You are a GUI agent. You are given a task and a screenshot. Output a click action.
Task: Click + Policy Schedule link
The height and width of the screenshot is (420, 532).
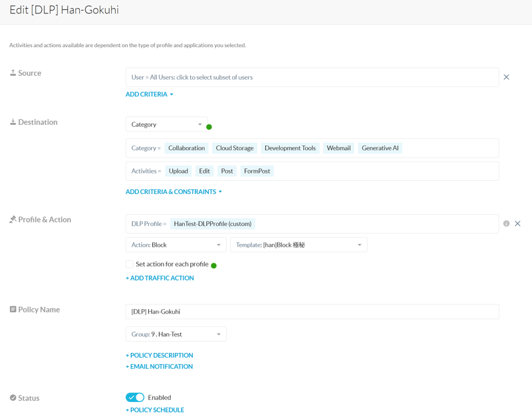point(155,410)
